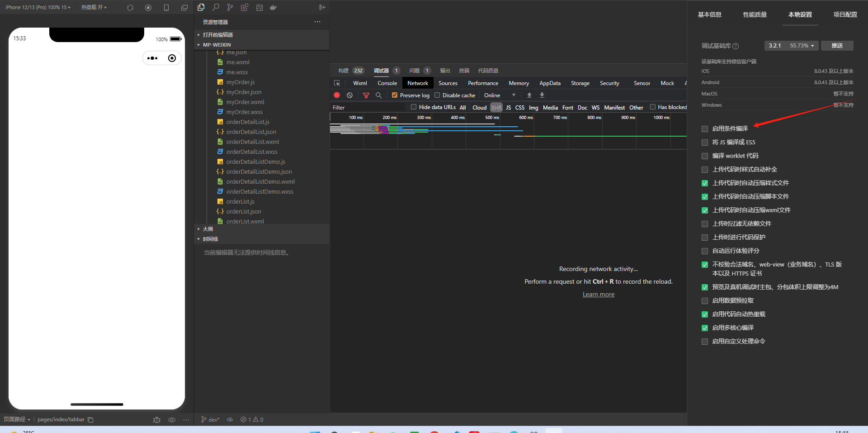
Task: Click the eye preview icon in the simulator status bar
Action: pos(172,420)
